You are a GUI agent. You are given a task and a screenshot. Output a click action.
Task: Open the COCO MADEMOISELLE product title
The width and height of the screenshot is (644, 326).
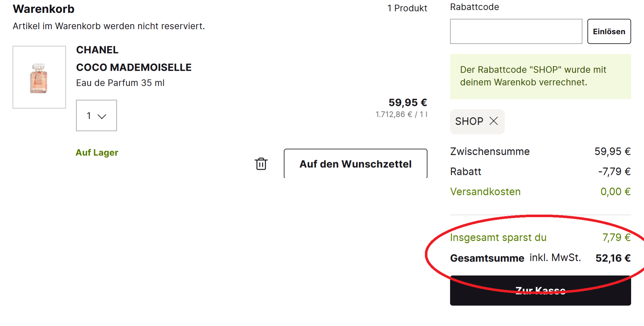click(134, 67)
